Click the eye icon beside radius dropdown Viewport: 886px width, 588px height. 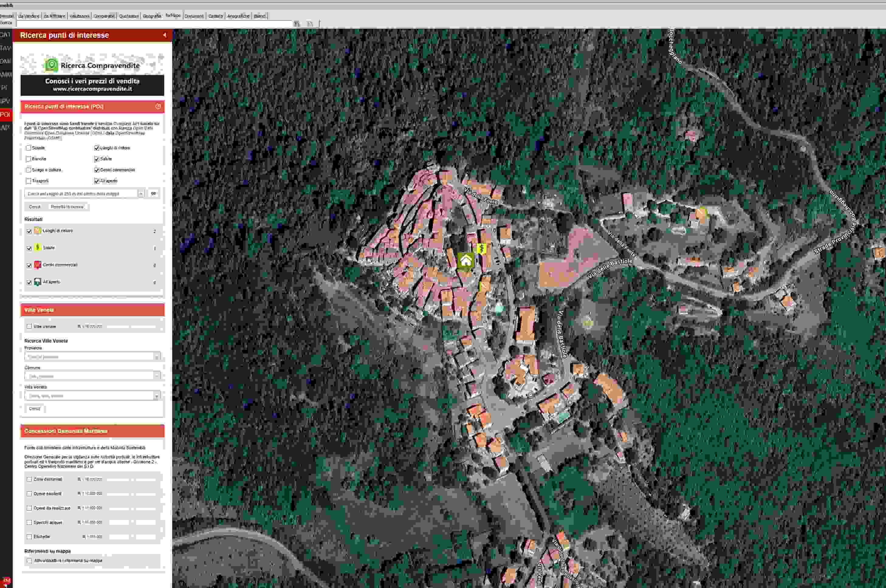tap(153, 193)
